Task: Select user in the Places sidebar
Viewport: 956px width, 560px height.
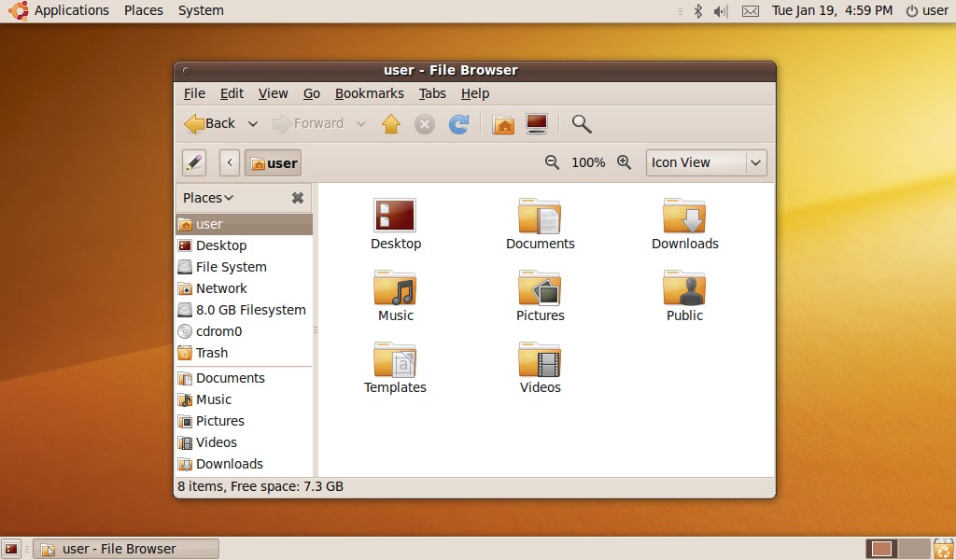Action: pos(244,224)
